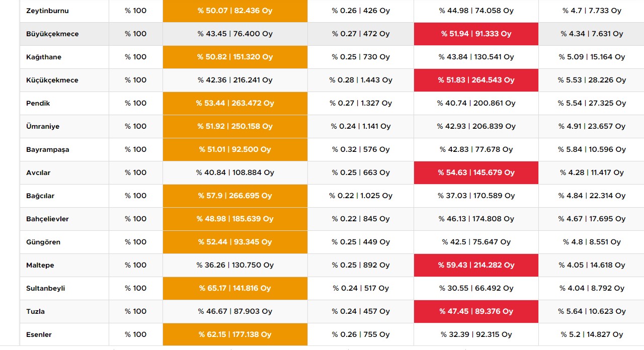Click the % 100 cell in Tuzla row
Viewport: 644px width, 350px height.
coord(136,311)
